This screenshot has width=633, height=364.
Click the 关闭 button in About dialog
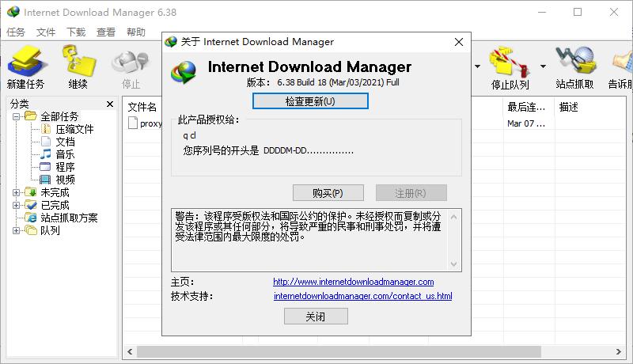(x=316, y=317)
